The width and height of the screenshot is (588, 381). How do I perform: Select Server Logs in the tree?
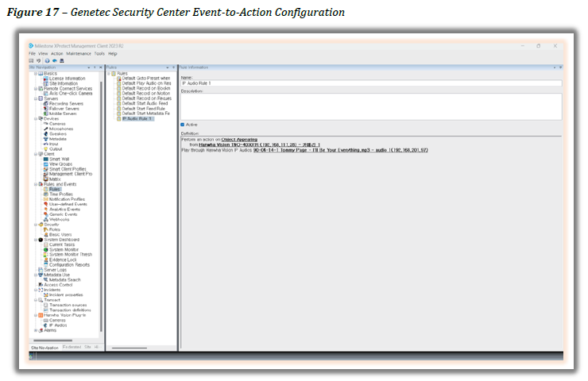point(55,270)
